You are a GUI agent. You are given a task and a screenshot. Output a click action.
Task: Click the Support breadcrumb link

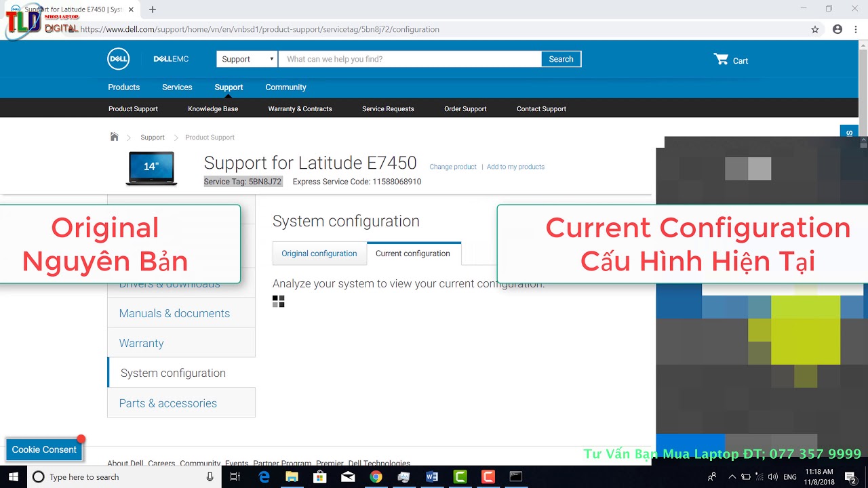[x=153, y=137]
